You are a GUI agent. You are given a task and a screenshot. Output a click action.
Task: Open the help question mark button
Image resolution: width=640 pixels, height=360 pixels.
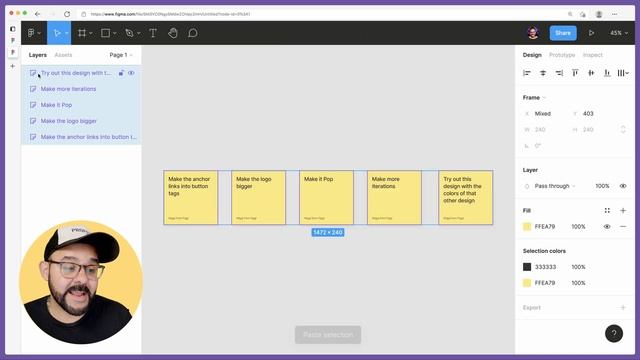pos(614,333)
